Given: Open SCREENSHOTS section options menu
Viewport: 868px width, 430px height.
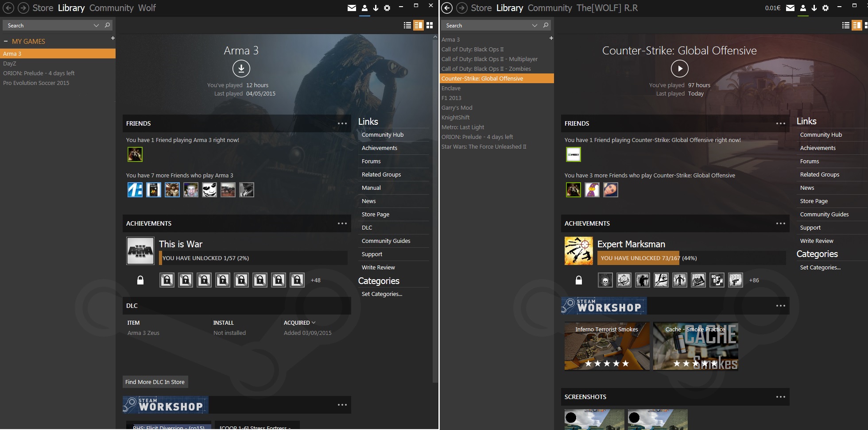Looking at the screenshot, I should [x=781, y=397].
